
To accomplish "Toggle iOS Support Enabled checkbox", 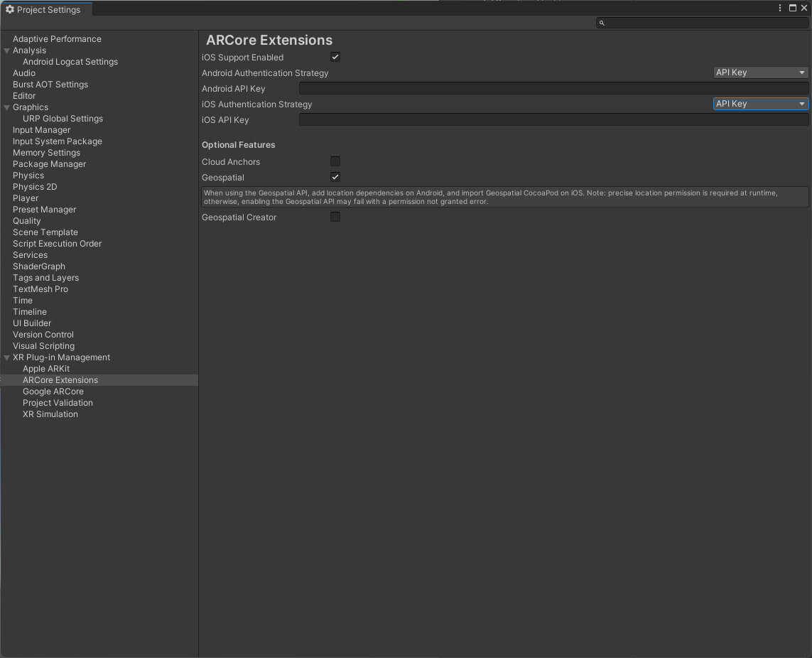I will [335, 57].
